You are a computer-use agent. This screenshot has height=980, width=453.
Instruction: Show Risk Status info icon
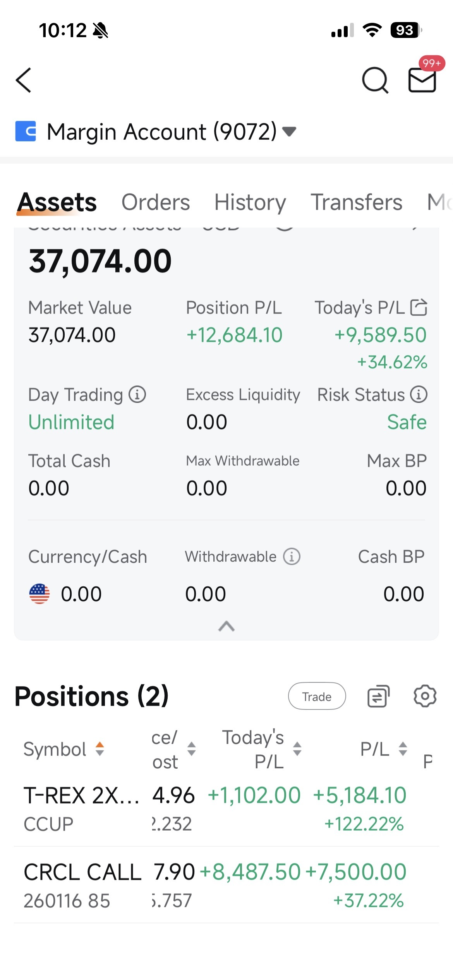coord(419,394)
